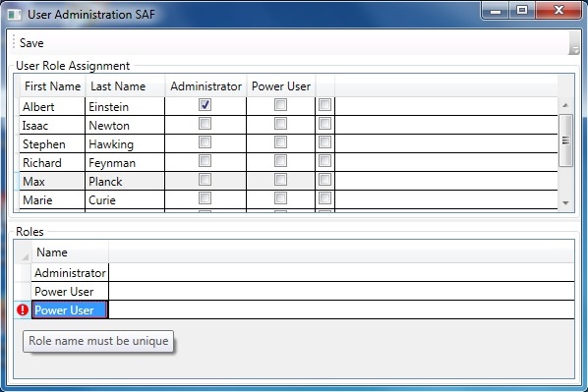Check Administrator for Stephen Hawking

[205, 142]
